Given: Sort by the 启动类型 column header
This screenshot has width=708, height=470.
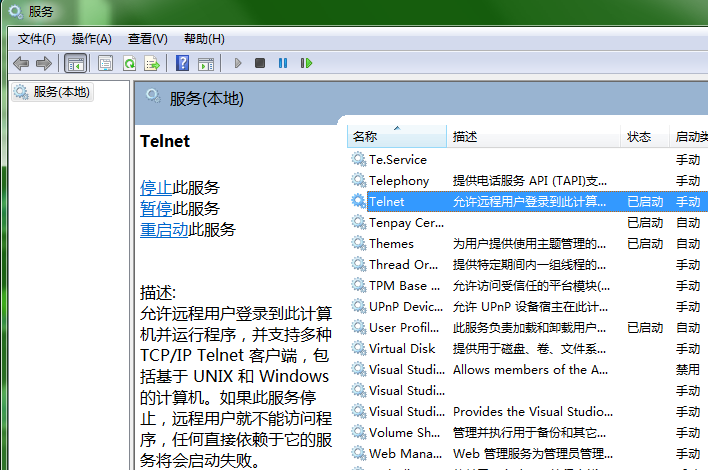Looking at the screenshot, I should [689, 136].
